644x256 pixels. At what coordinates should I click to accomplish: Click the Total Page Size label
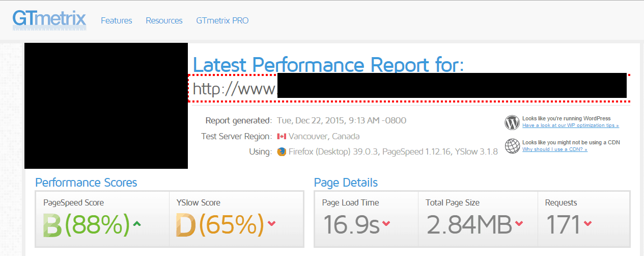click(x=453, y=202)
